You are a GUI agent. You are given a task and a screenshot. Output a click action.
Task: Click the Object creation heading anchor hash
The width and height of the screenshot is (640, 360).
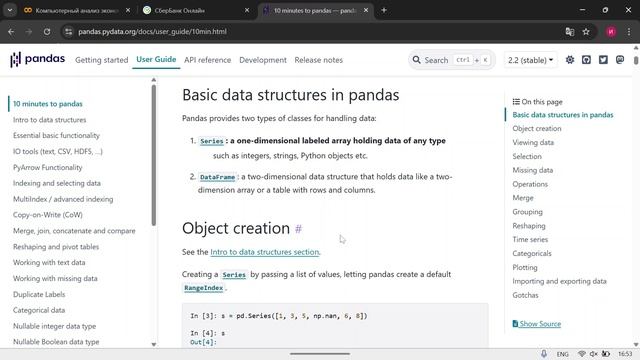(x=298, y=229)
